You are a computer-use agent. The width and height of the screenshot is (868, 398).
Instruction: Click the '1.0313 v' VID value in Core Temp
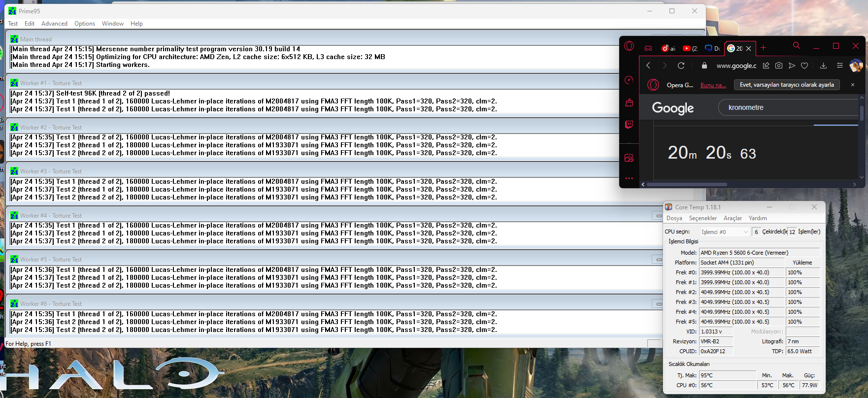point(716,332)
